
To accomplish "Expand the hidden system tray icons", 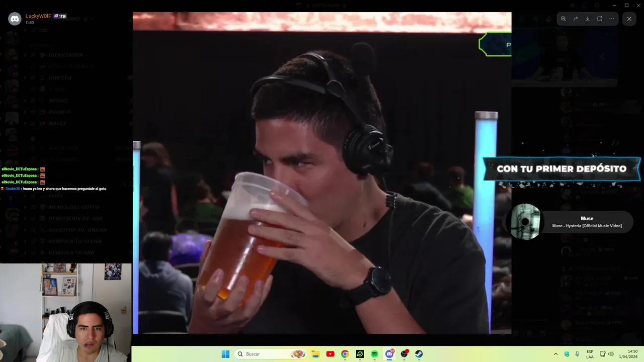I will click(x=555, y=354).
